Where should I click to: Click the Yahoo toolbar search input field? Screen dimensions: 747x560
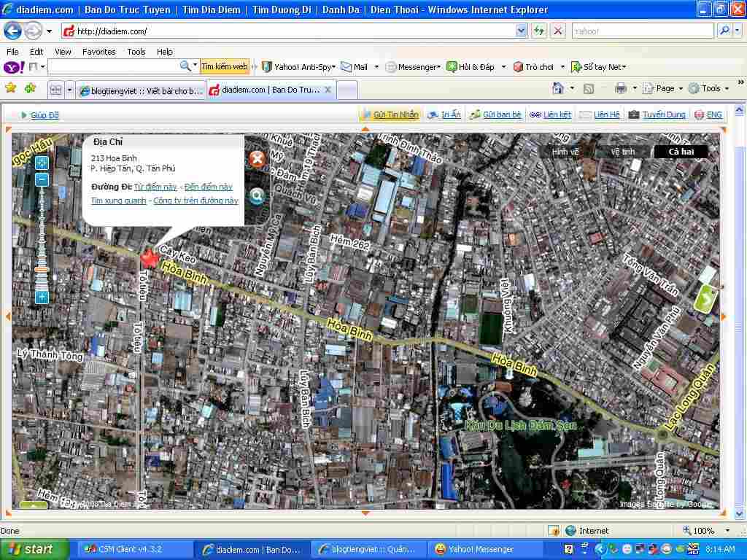tap(113, 66)
